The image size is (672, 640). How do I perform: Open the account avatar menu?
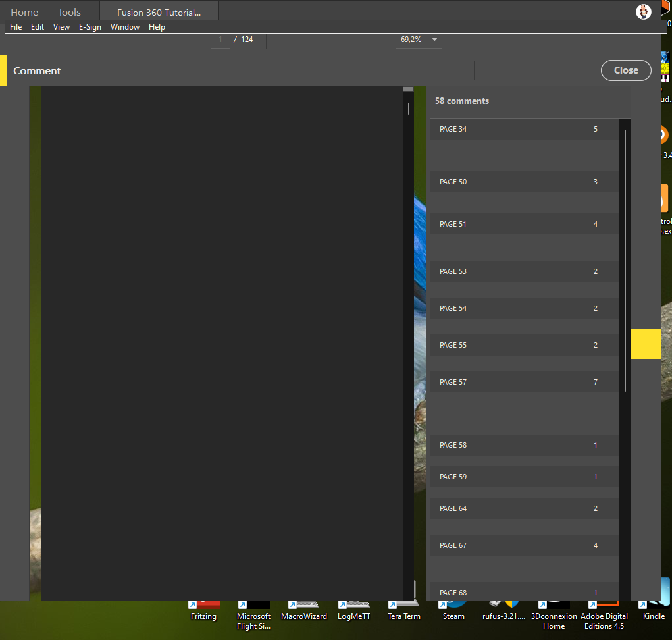643,12
